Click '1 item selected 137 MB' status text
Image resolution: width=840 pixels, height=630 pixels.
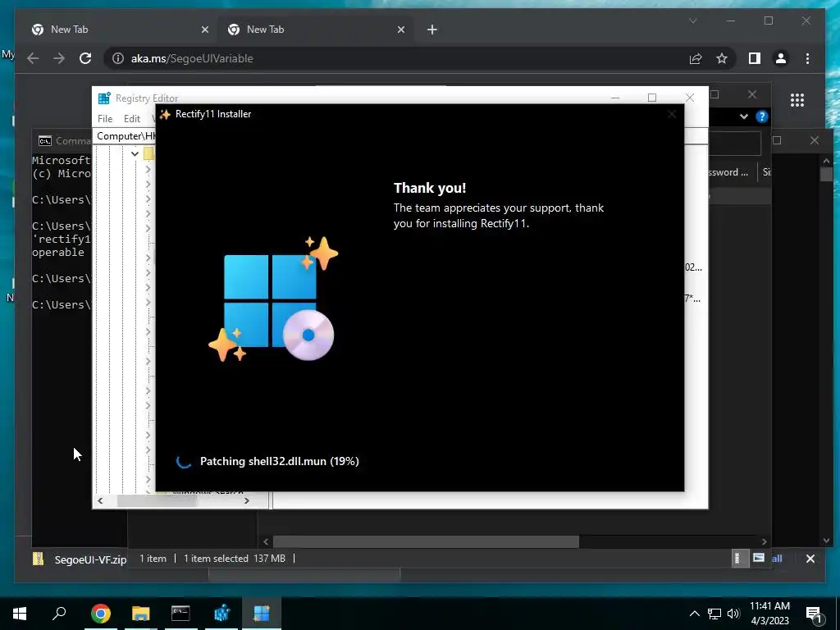click(x=234, y=558)
